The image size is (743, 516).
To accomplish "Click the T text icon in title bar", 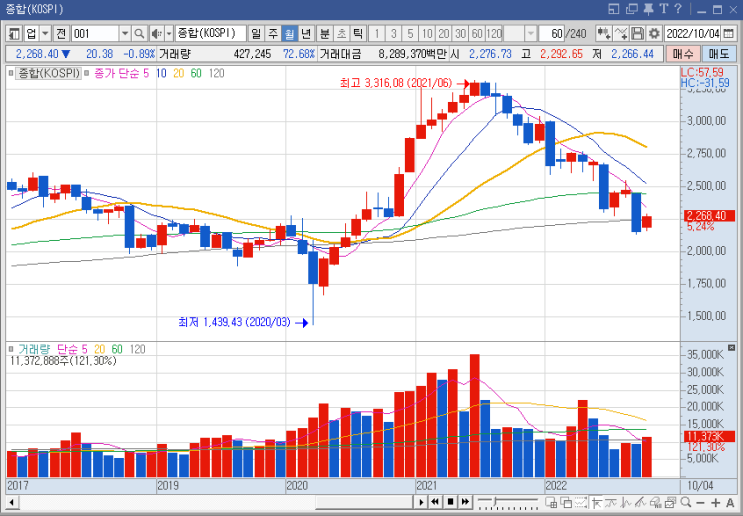I will (663, 9).
